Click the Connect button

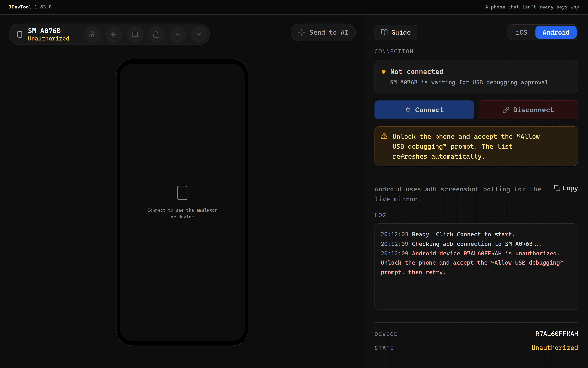pos(424,110)
